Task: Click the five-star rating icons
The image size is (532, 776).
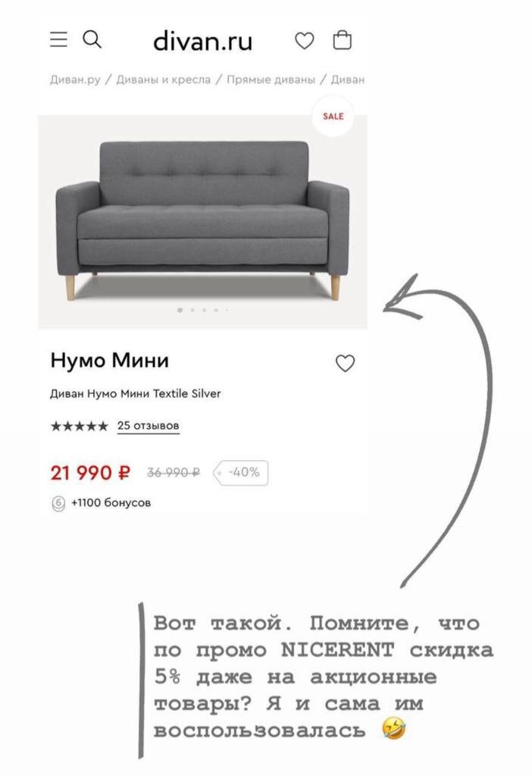Action: [79, 426]
